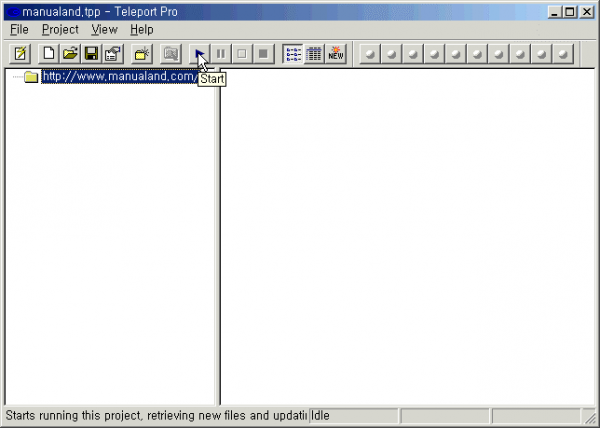
Task: Create a new blank project
Action: coord(49,54)
